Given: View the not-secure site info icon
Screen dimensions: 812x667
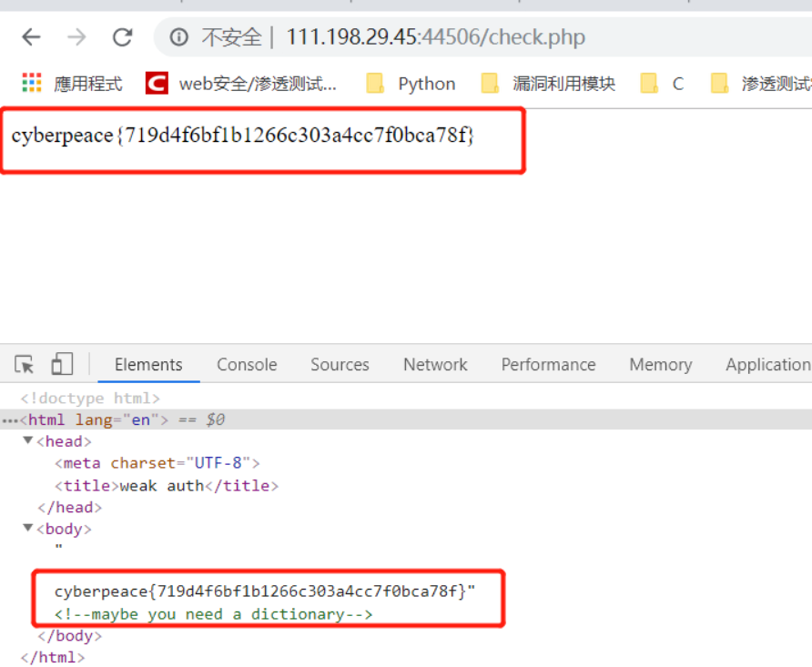Looking at the screenshot, I should click(x=179, y=37).
